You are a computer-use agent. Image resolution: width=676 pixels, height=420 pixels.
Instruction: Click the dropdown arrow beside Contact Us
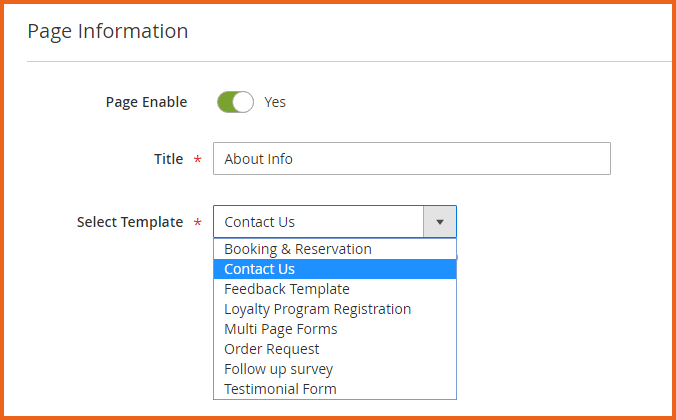(440, 222)
